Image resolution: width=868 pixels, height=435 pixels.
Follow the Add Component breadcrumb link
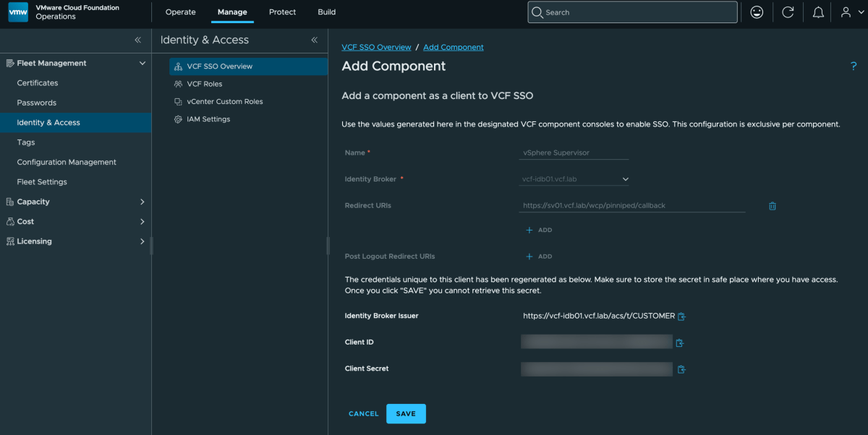pyautogui.click(x=454, y=47)
